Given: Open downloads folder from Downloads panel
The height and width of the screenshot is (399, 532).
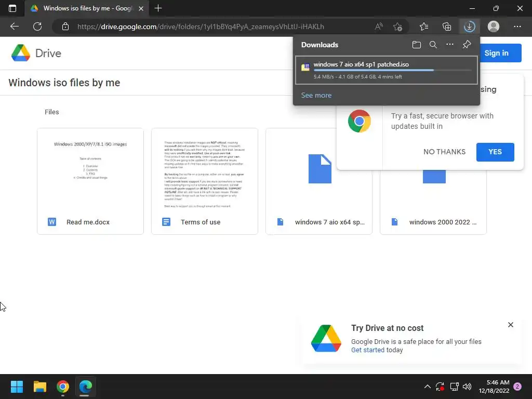Looking at the screenshot, I should pyautogui.click(x=416, y=45).
